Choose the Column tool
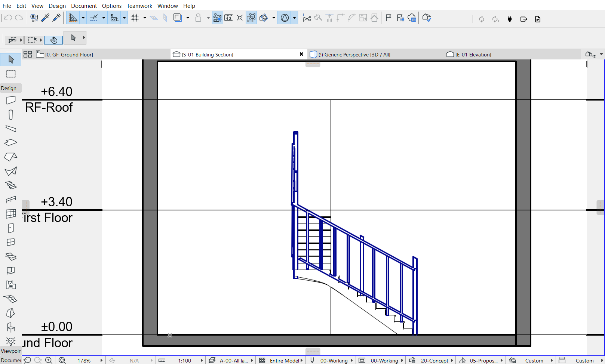The image size is (605, 364). pos(11,115)
